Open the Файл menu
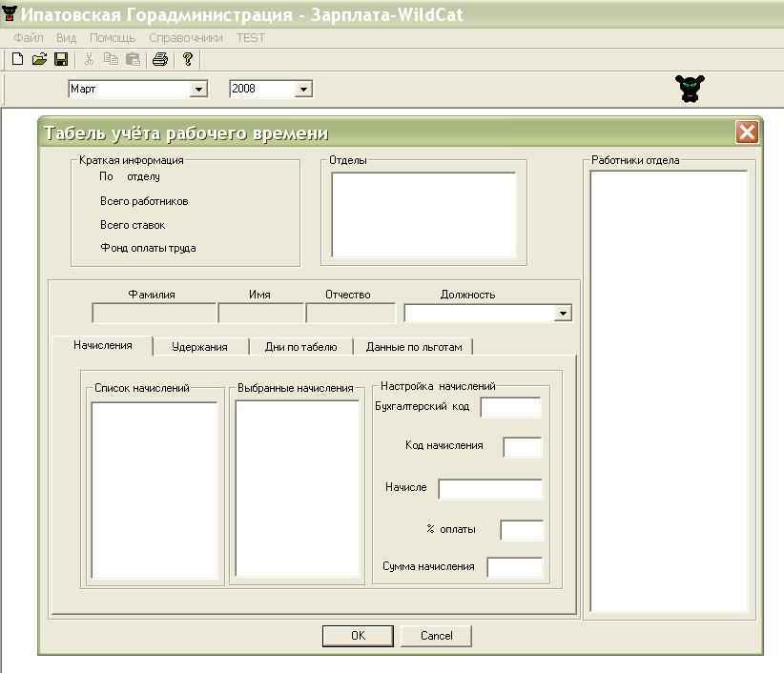 29,38
